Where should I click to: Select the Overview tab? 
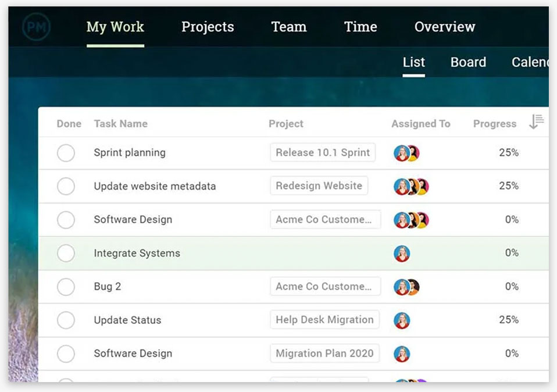coord(444,27)
